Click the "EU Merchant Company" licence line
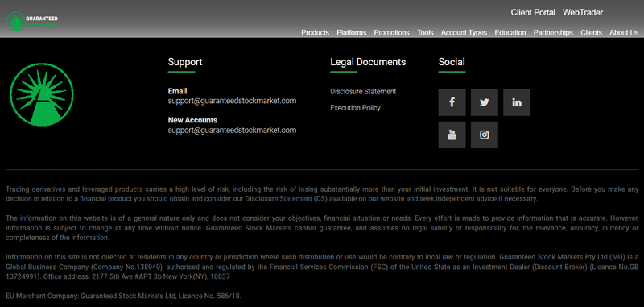 click(124, 296)
